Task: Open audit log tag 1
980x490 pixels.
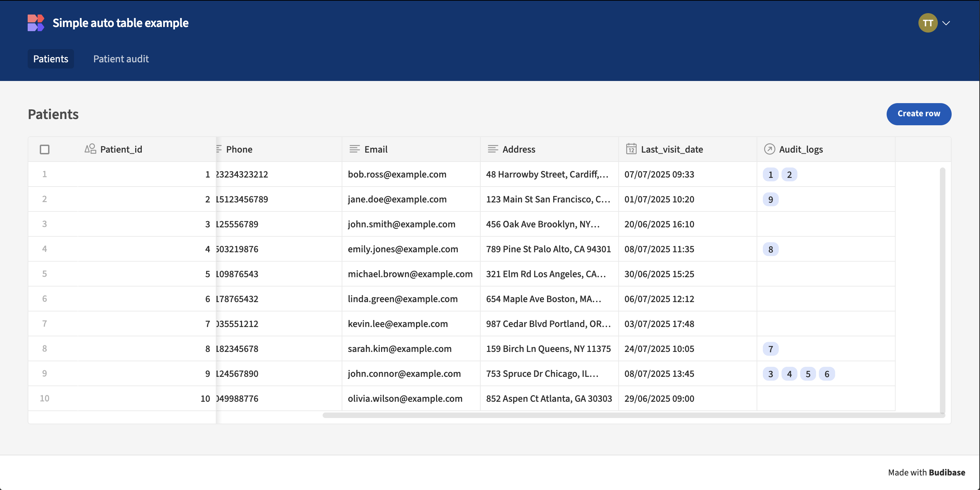Action: pos(770,174)
